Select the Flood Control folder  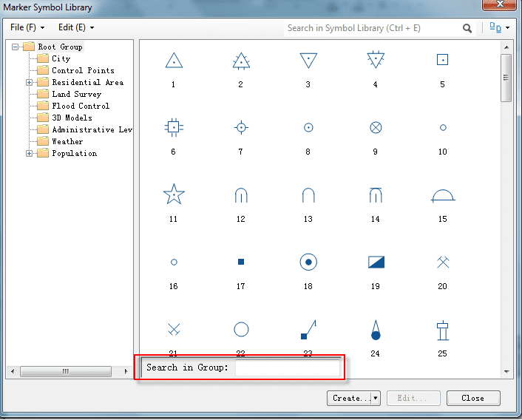(x=80, y=106)
